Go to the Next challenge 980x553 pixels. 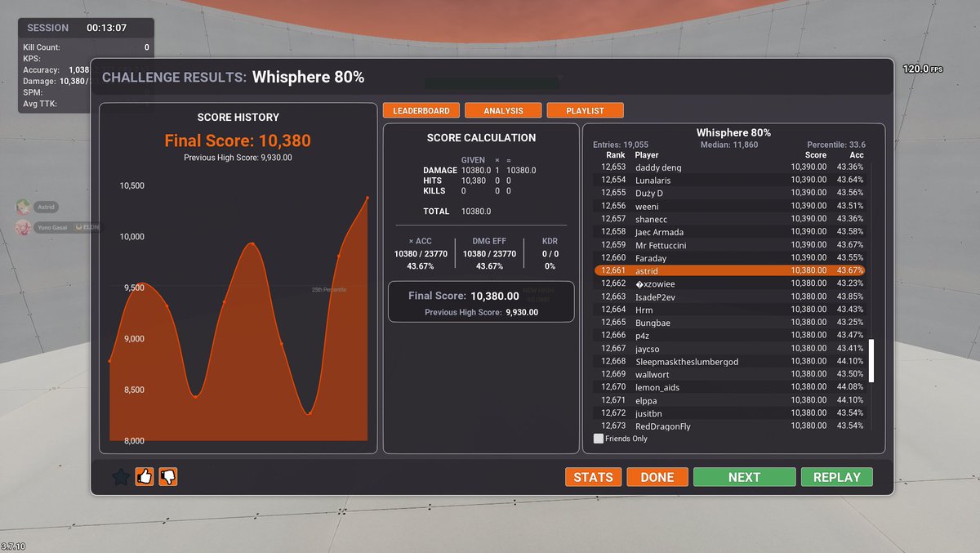click(744, 477)
